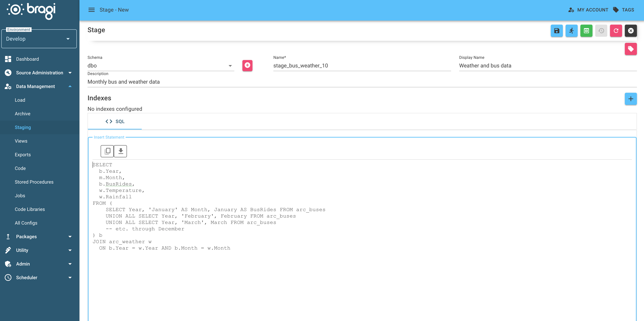Preview data using the green eye icon
644x321 pixels.
[x=586, y=31]
